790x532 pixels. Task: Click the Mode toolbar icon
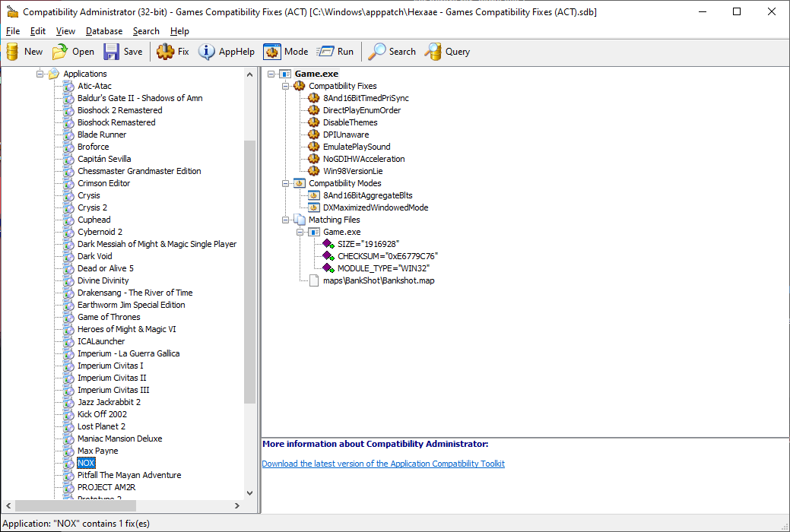tap(272, 52)
